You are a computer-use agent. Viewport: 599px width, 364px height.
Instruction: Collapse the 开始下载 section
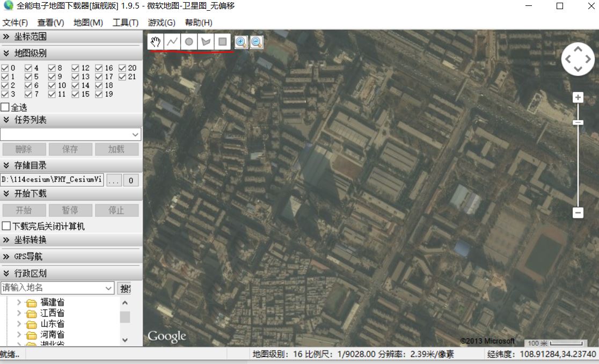71,194
